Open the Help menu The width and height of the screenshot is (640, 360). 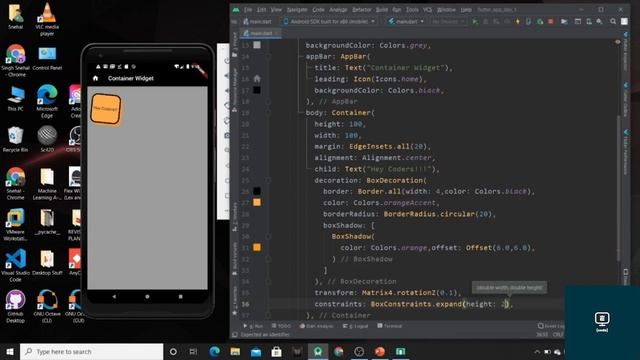tap(466, 9)
